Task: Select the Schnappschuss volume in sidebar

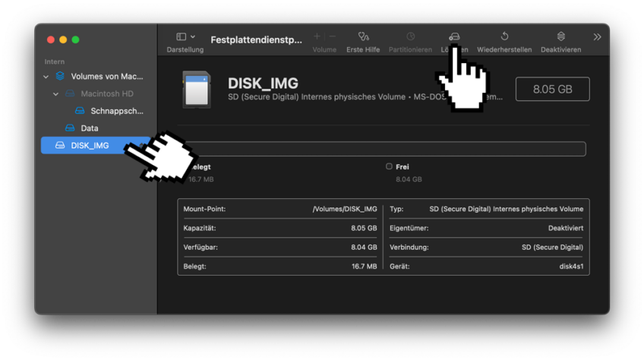Action: pyautogui.click(x=116, y=111)
